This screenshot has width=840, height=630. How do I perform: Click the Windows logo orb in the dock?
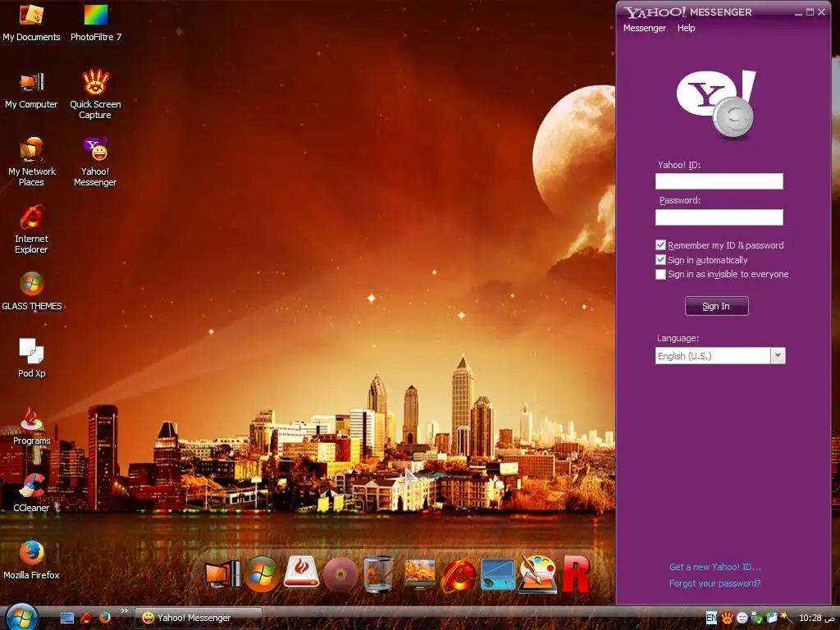point(262,574)
